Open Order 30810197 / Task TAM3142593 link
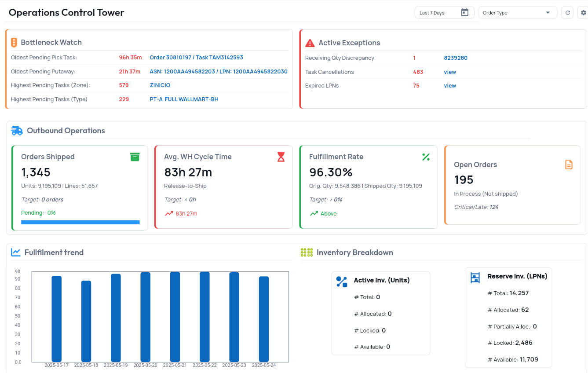The width and height of the screenshot is (588, 373). (196, 58)
